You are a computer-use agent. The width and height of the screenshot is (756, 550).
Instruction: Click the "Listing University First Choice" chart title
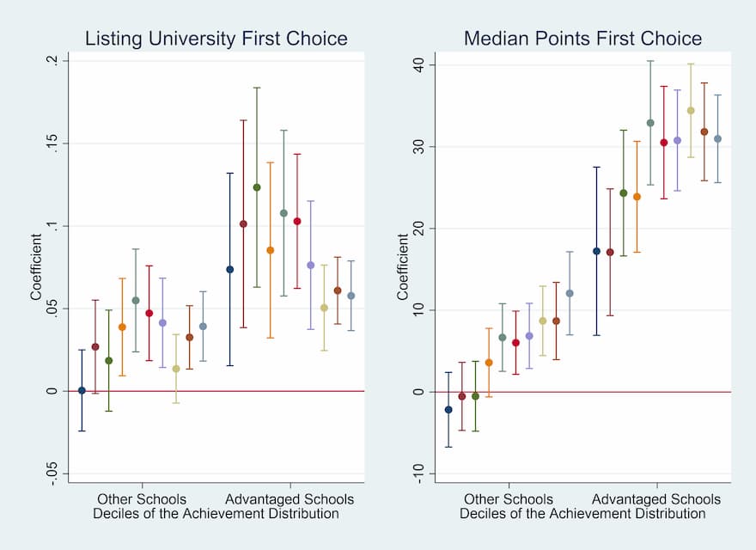point(215,39)
